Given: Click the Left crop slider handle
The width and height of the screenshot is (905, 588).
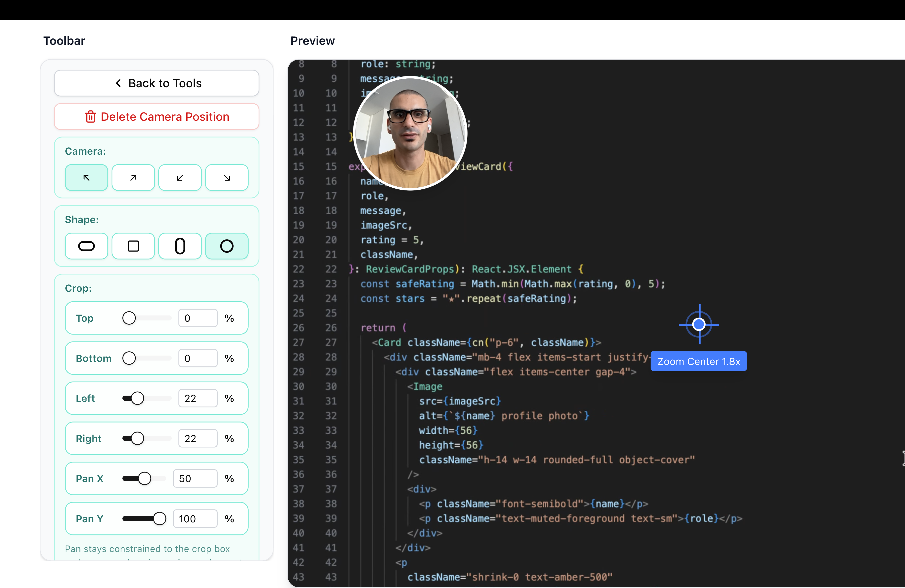Looking at the screenshot, I should [137, 398].
